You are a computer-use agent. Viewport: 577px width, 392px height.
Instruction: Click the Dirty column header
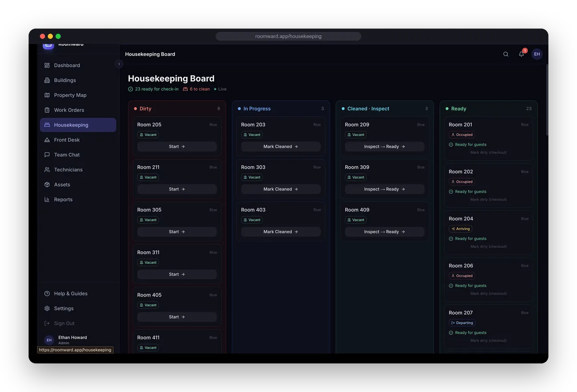[x=177, y=109]
